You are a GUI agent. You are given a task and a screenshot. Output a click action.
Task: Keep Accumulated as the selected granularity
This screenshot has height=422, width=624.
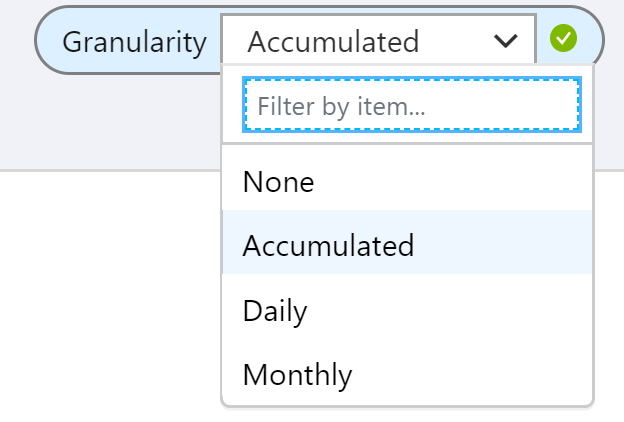328,246
